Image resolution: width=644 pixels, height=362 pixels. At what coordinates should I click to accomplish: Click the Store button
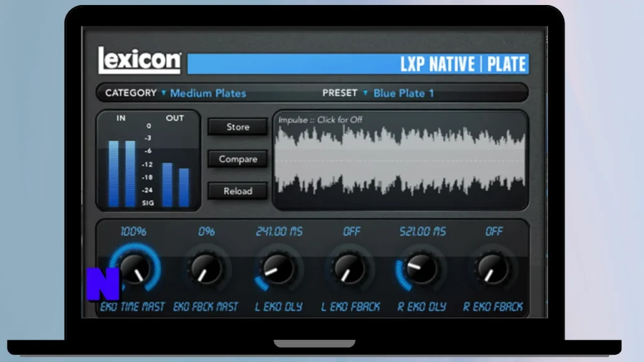click(238, 127)
